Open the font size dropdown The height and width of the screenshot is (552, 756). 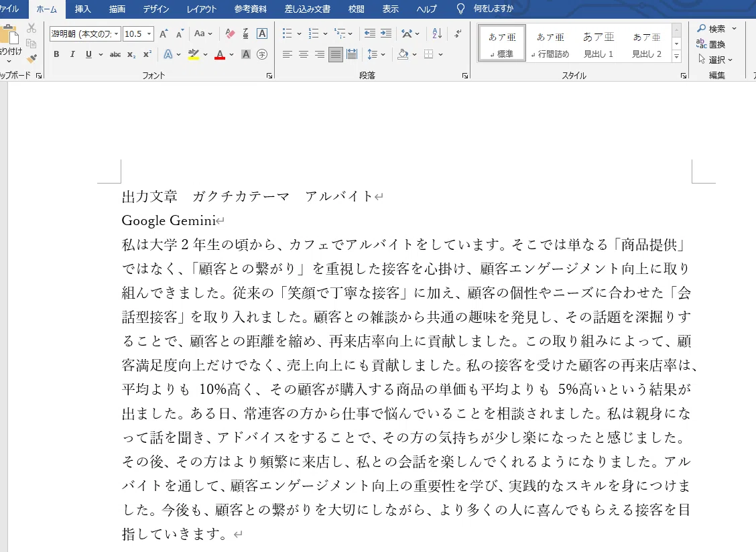[x=149, y=33]
